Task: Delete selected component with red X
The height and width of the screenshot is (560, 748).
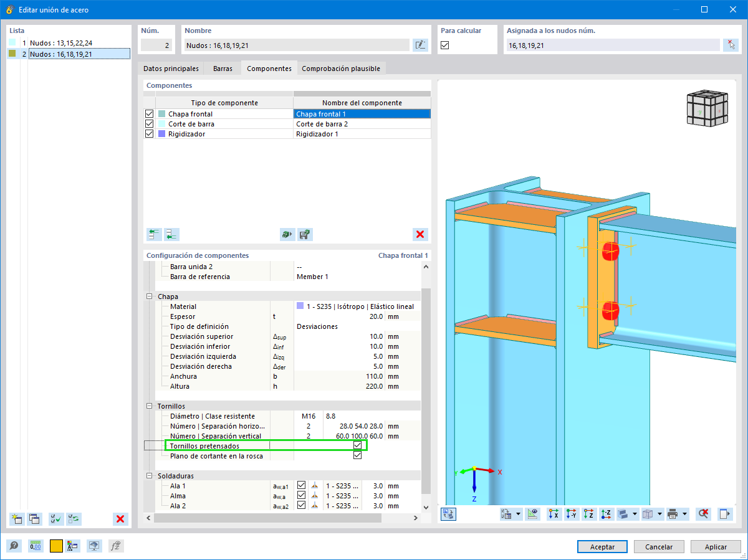Action: (420, 234)
